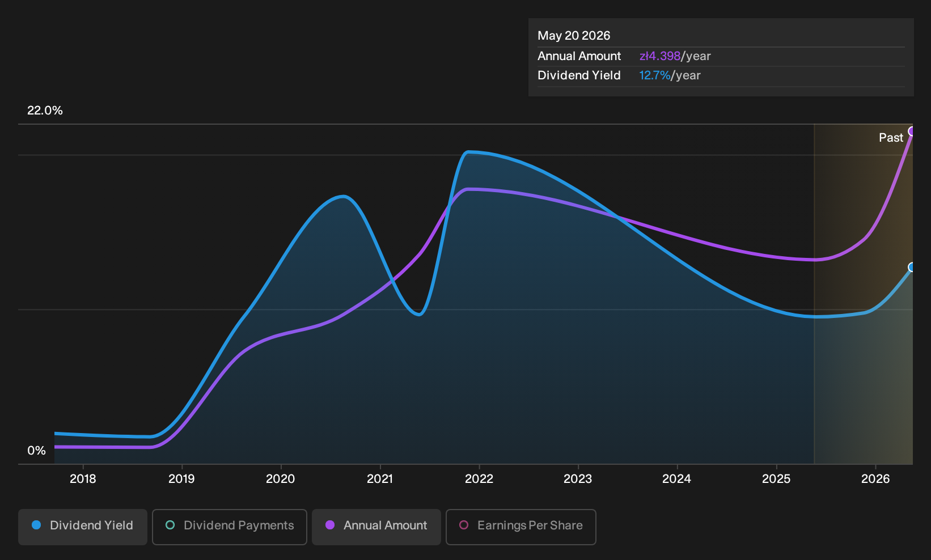
Task: Click the 2024 x-axis label
Action: (677, 479)
